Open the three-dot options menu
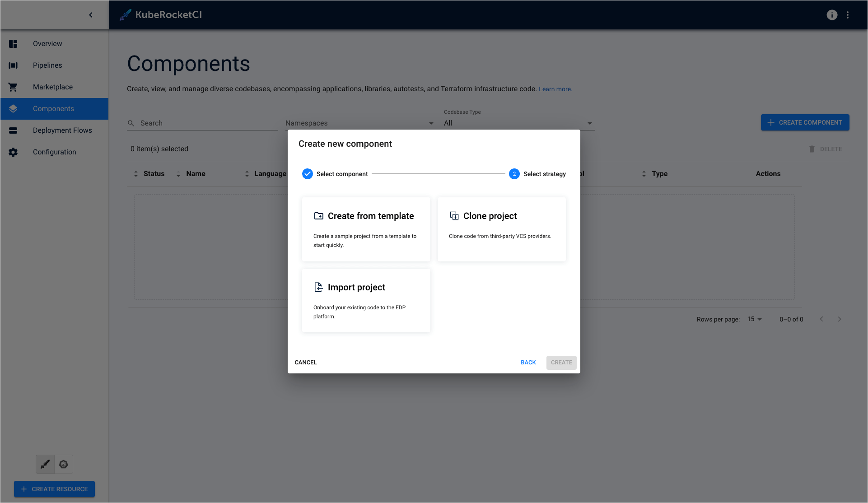This screenshot has height=503, width=868. pyautogui.click(x=848, y=15)
